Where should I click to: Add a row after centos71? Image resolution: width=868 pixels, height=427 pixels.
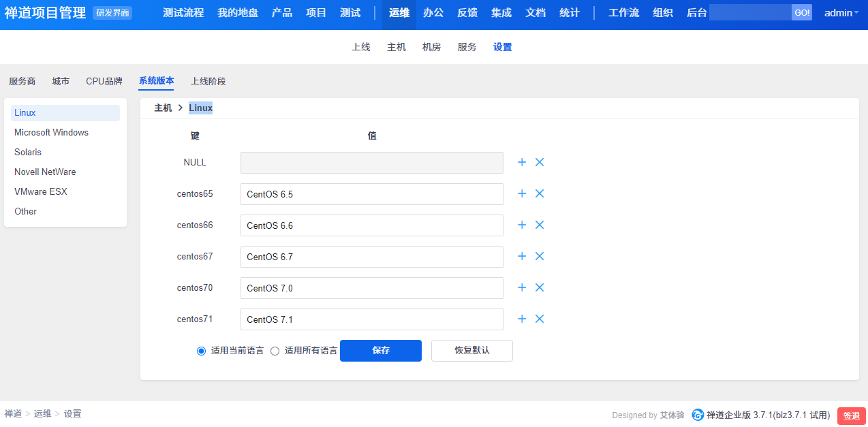[522, 319]
